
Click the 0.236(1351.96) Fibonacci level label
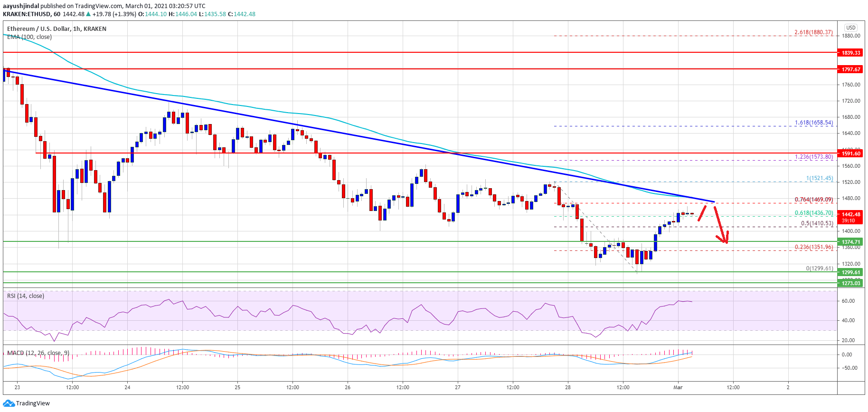click(x=813, y=247)
